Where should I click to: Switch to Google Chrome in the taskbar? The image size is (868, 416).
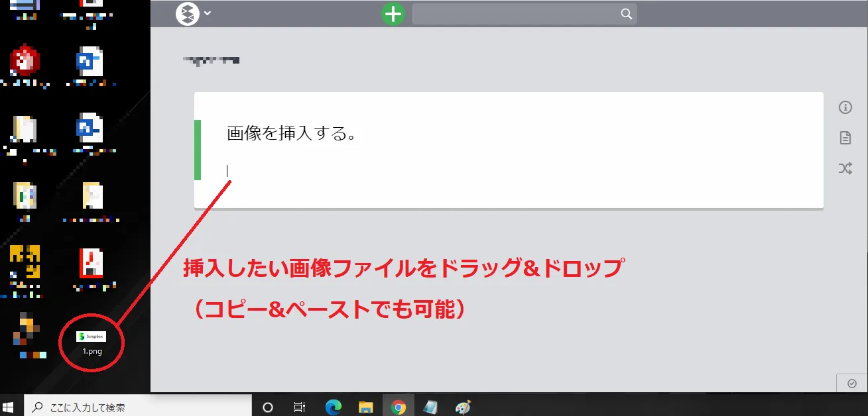pyautogui.click(x=399, y=407)
